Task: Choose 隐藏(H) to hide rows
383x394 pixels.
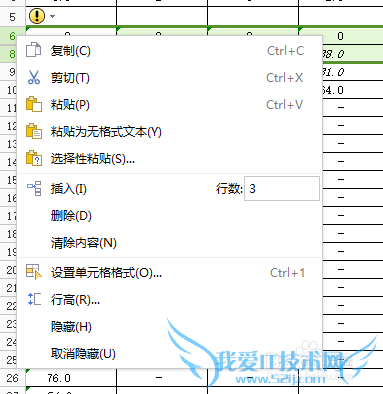Action: click(x=170, y=327)
